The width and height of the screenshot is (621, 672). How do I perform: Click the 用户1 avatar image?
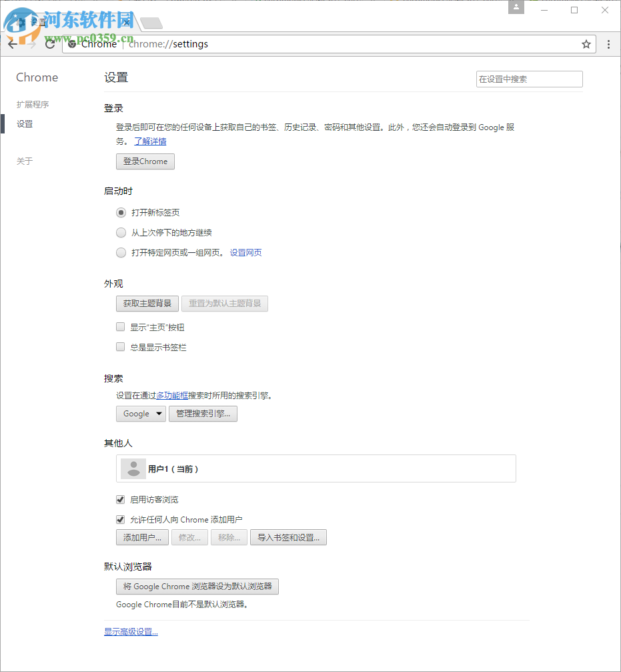click(132, 468)
